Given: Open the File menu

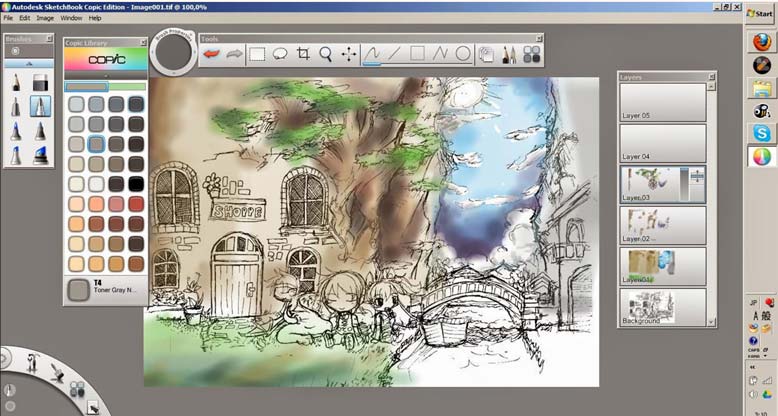Looking at the screenshot, I should (8, 18).
